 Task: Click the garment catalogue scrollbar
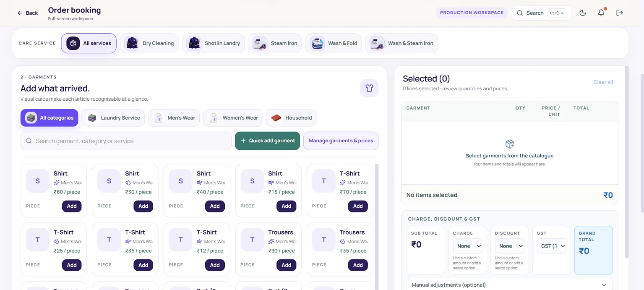point(377,227)
